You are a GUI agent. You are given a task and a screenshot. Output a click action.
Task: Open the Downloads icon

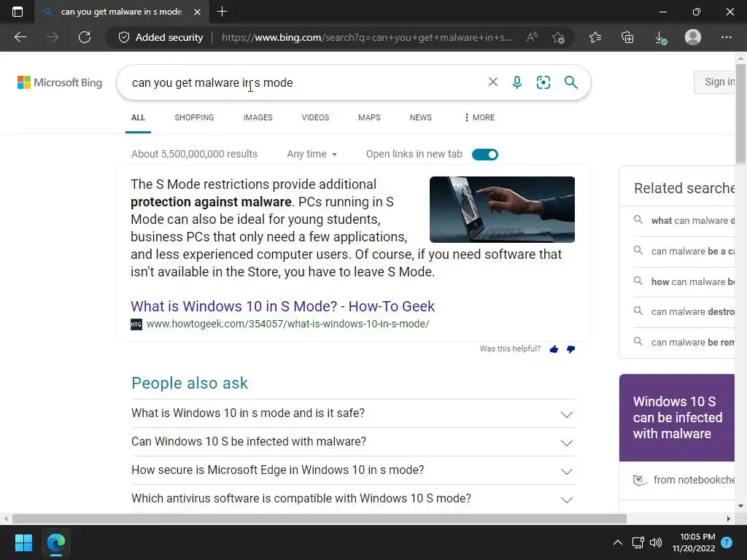660,37
